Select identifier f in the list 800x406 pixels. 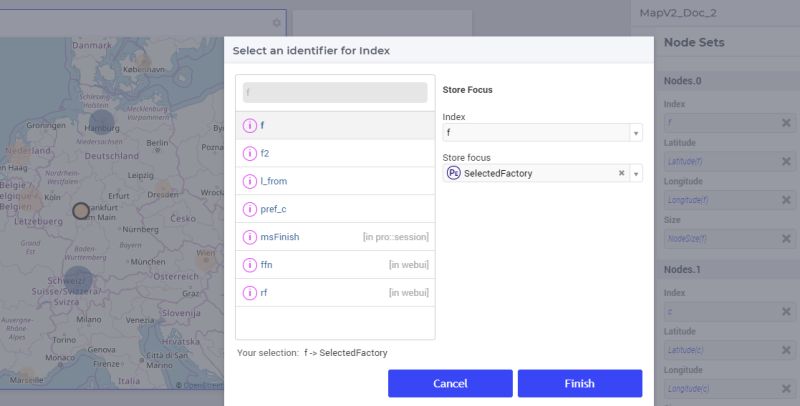[x=335, y=125]
